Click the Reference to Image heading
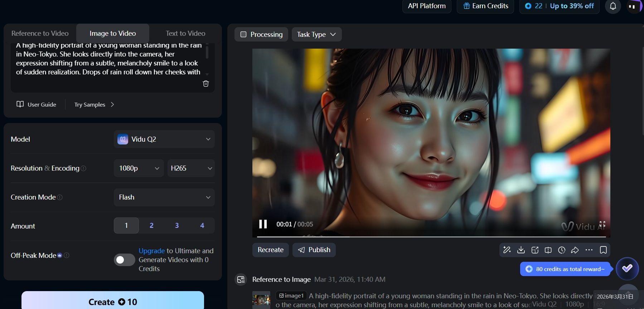Image resolution: width=644 pixels, height=309 pixels. pos(281,279)
